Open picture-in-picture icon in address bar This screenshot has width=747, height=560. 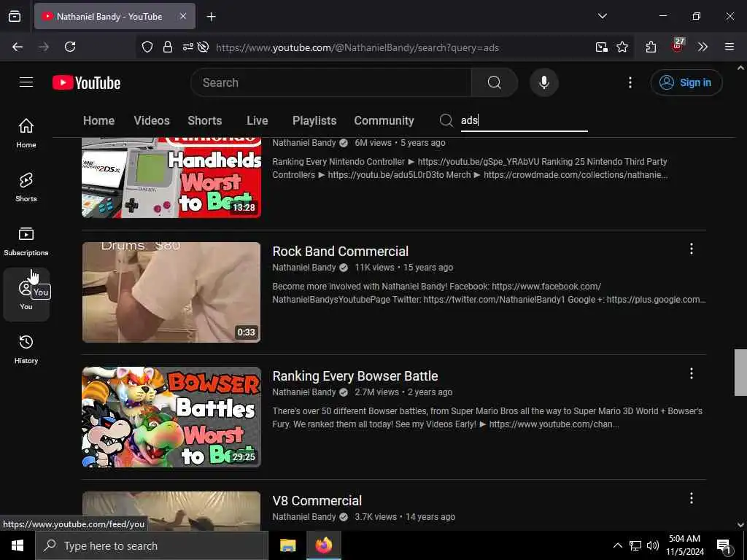[602, 47]
